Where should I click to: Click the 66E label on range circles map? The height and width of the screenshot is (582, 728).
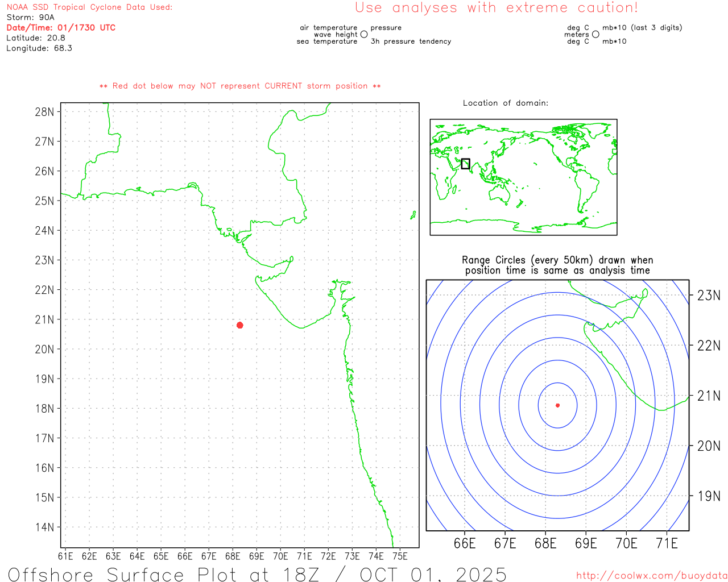point(465,543)
